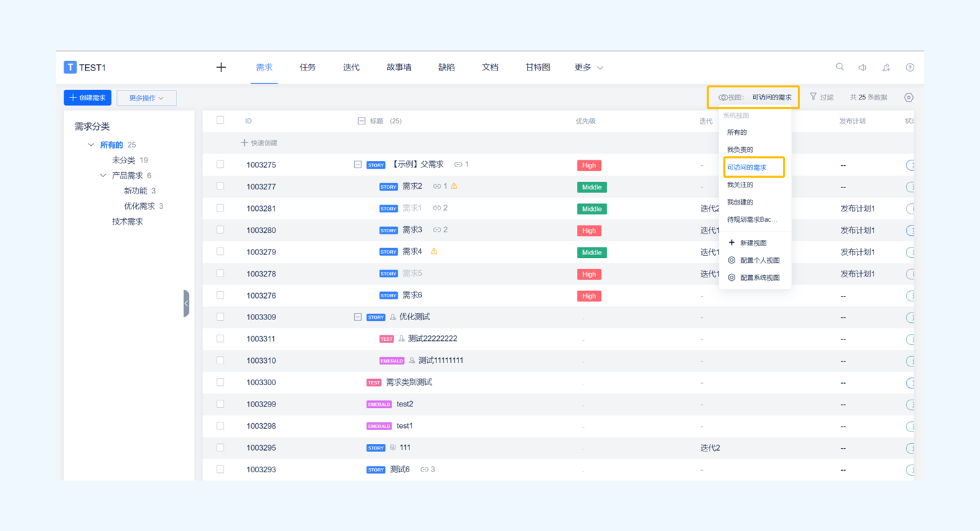This screenshot has height=531, width=980.
Task: Click the TEST1 project logo icon
Action: [70, 67]
